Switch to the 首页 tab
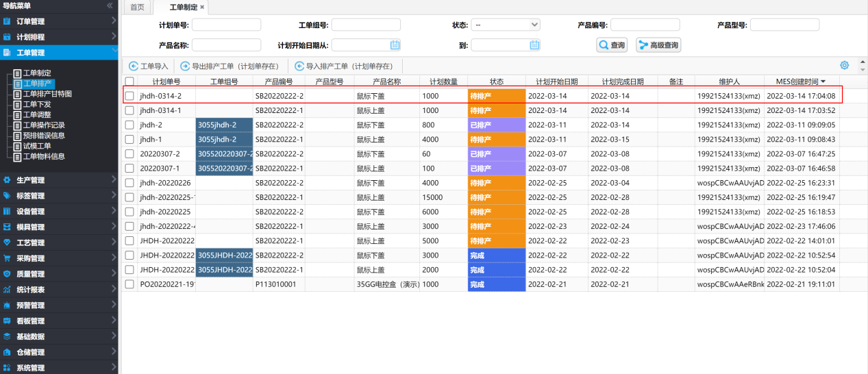 138,7
